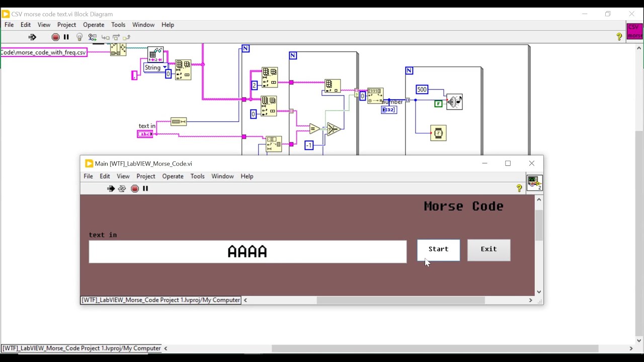
Task: Open the Help menu in Block Diagram window
Action: [168, 25]
